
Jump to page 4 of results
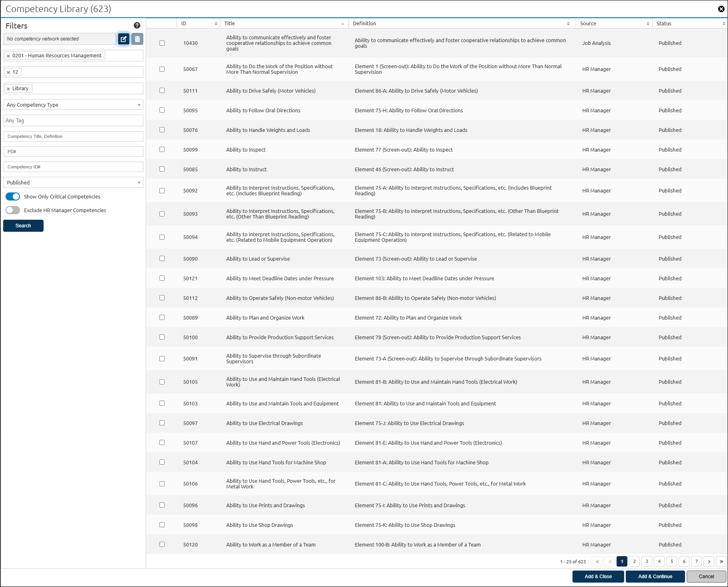(659, 561)
